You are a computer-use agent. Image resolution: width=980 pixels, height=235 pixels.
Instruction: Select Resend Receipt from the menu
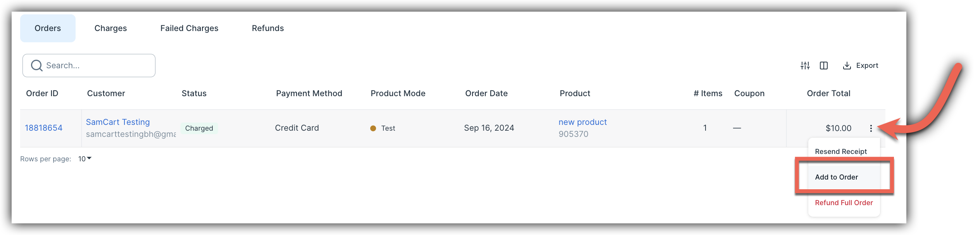(841, 152)
